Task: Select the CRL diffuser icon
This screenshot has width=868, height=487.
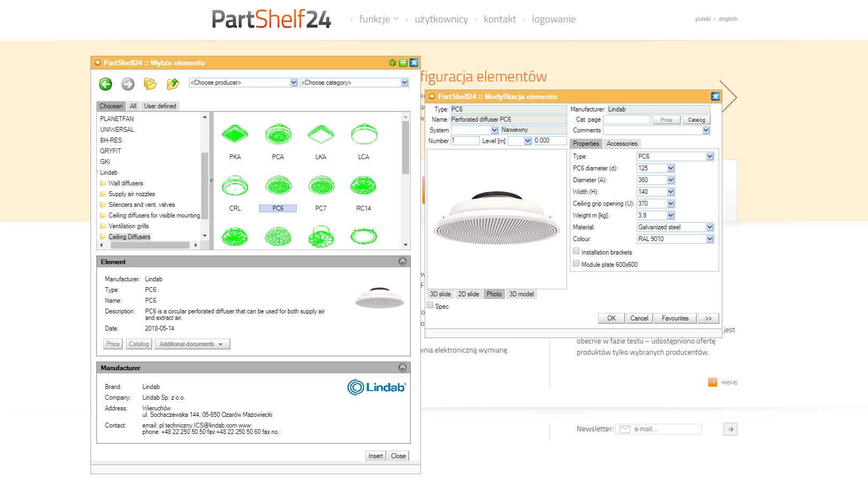Action: point(235,185)
